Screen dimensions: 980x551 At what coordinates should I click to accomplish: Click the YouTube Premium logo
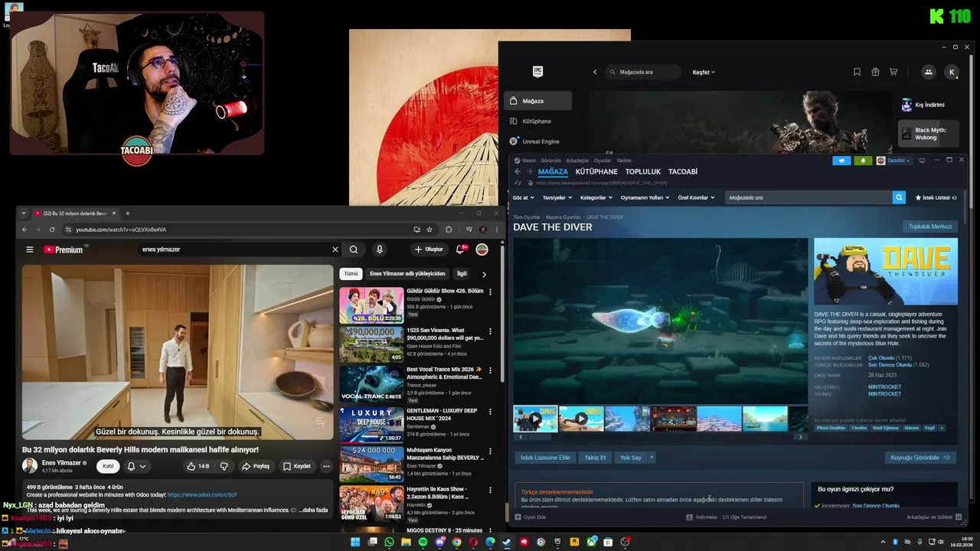[63, 249]
